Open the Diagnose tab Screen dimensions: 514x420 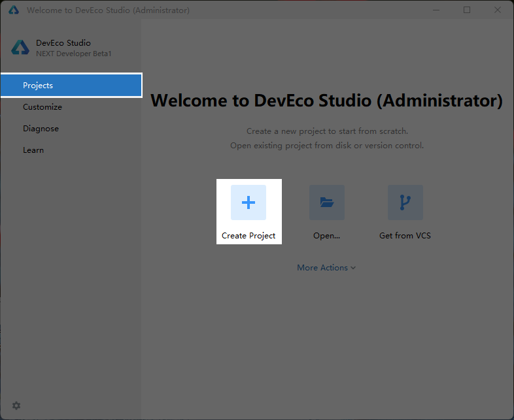71,129
